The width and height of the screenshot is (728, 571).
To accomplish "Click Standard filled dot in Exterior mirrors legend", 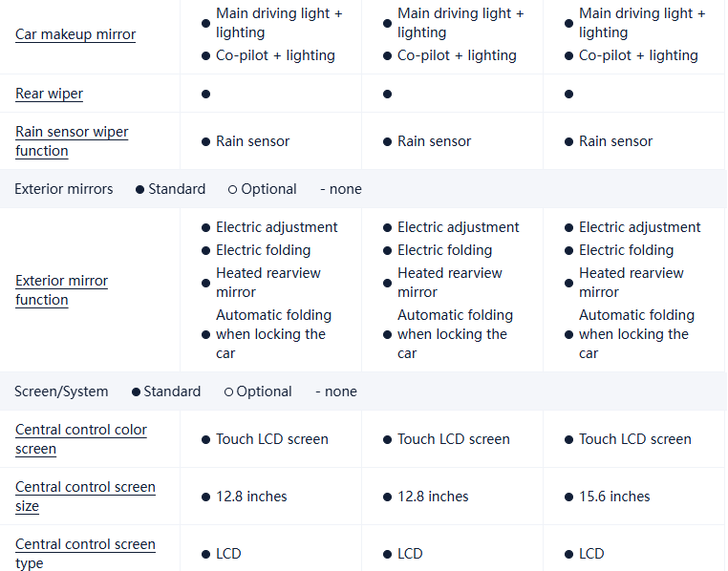I will pos(140,189).
